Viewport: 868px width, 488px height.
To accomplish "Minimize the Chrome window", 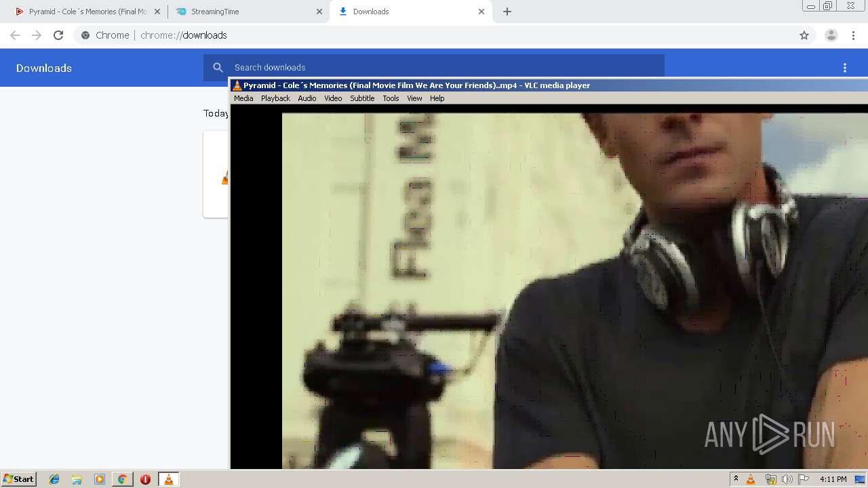I will 810,6.
